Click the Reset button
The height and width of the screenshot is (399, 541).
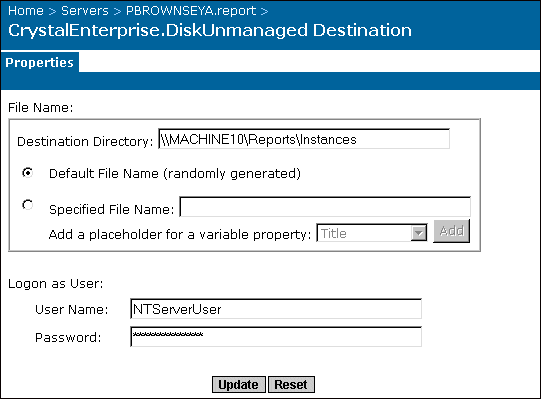(291, 385)
